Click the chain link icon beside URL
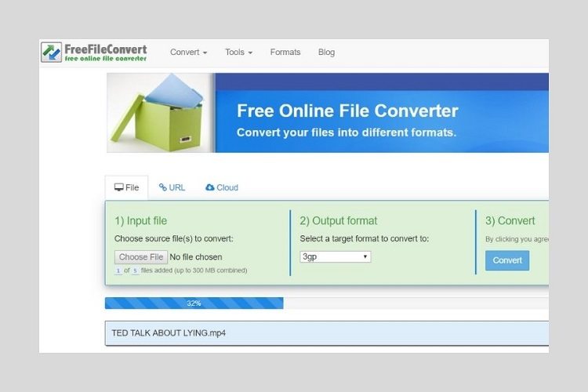This screenshot has height=392, width=588. [x=163, y=188]
